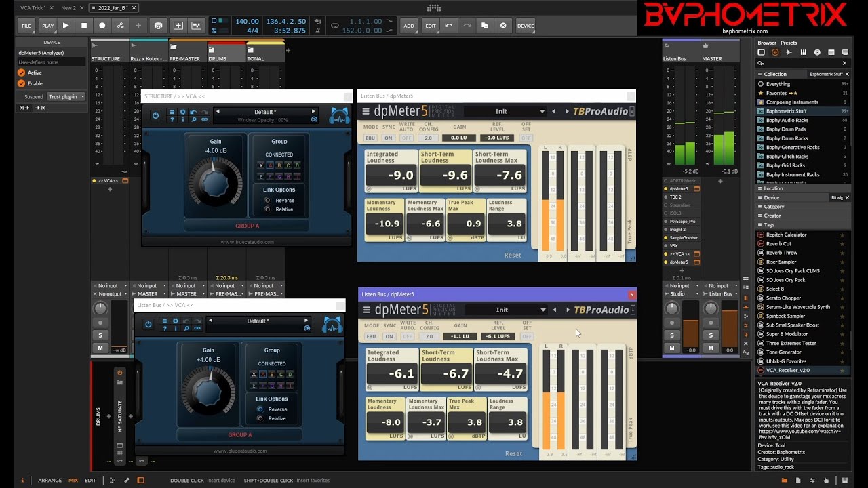Solo the Listen Bus track

point(672,335)
